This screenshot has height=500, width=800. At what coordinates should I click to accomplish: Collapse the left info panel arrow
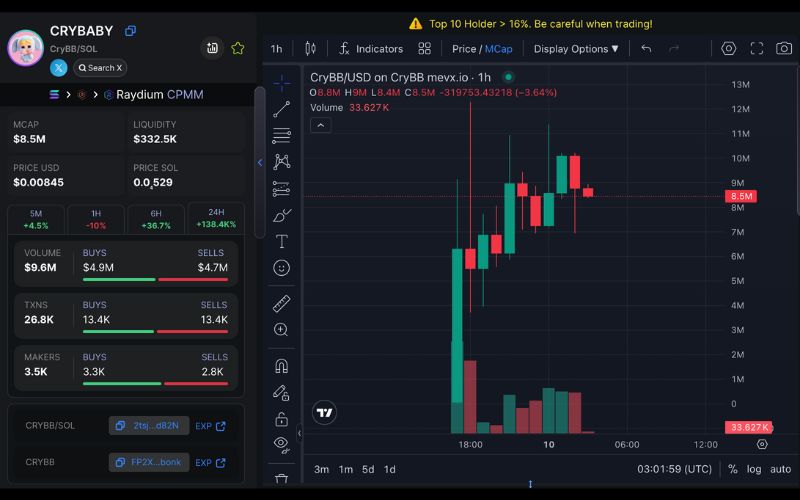pyautogui.click(x=260, y=163)
